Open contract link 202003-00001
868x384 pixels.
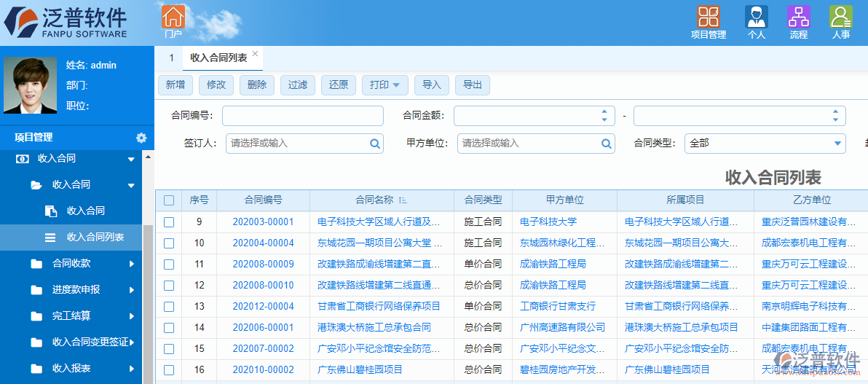point(263,222)
